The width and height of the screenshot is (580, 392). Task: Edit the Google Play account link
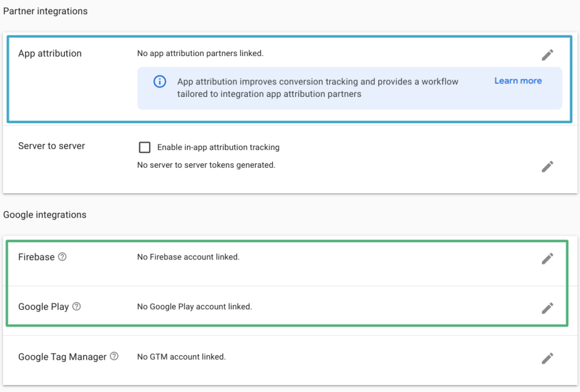tap(547, 308)
